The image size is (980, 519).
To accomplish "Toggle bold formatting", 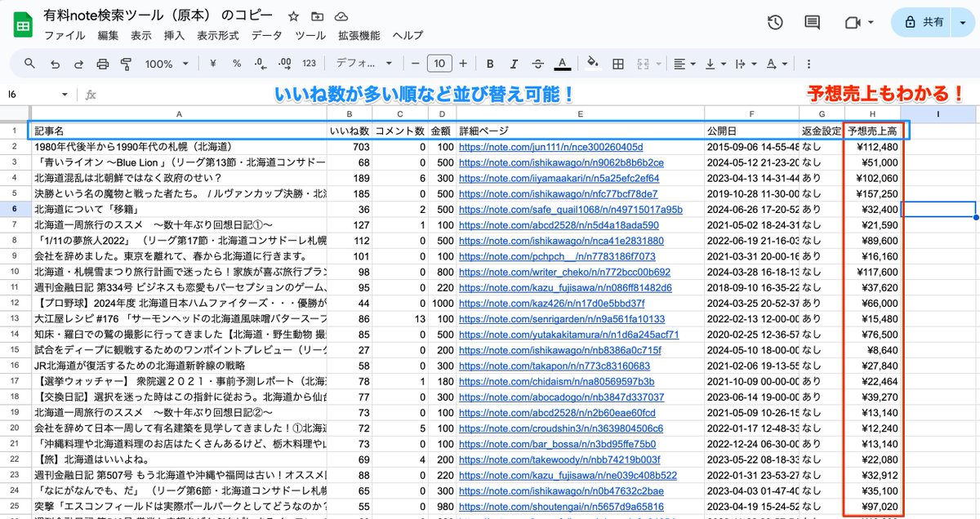I will tap(490, 64).
